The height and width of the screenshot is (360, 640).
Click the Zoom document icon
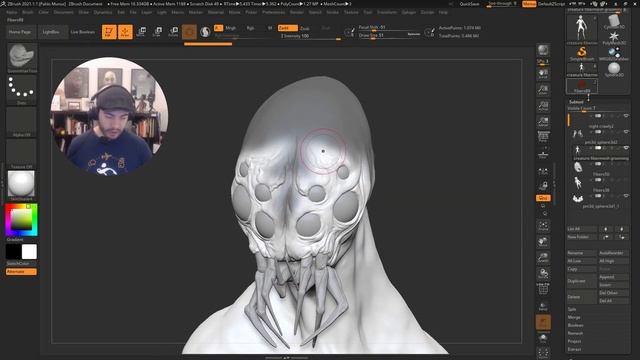543,89
